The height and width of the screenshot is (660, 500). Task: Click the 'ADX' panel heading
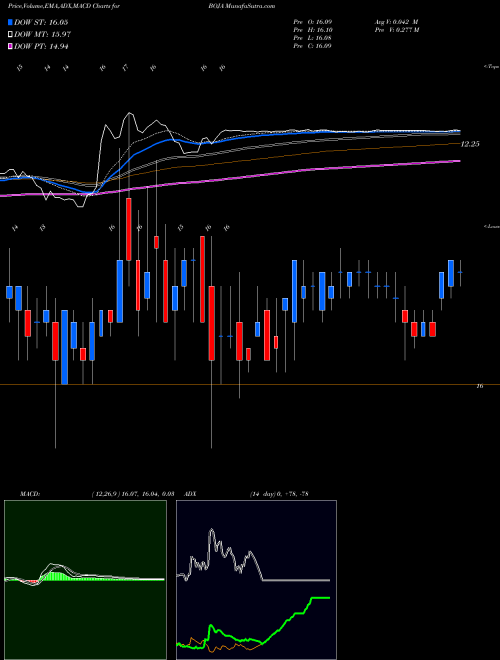(x=191, y=494)
